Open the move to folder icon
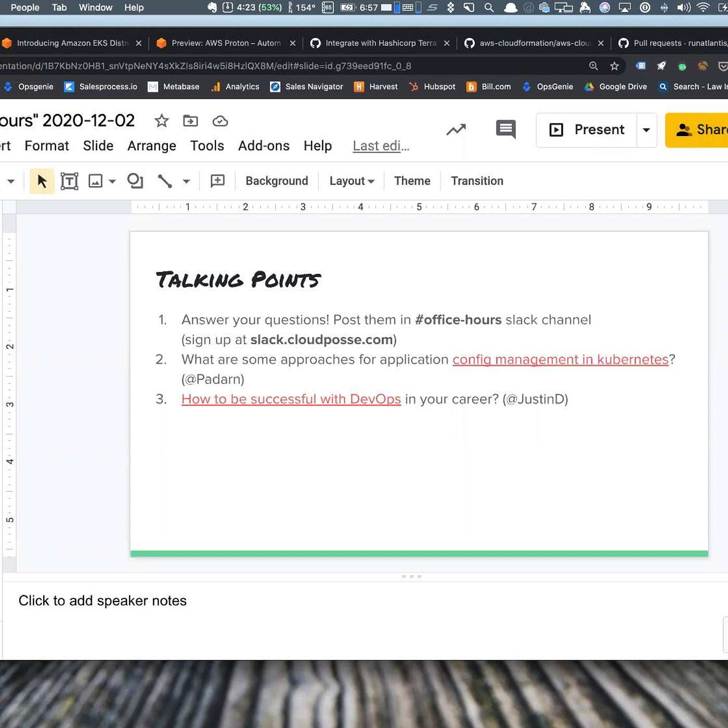 190,121
